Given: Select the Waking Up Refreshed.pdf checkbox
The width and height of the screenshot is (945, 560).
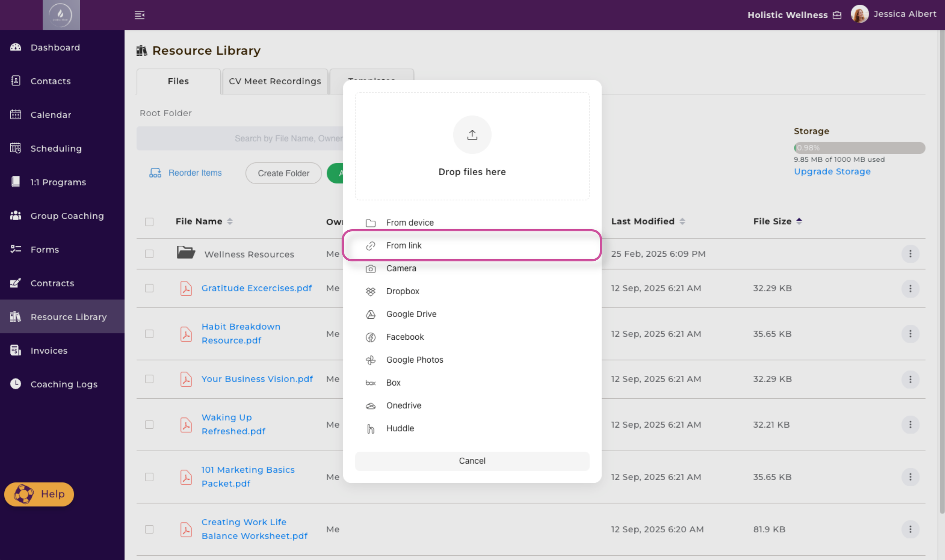Looking at the screenshot, I should (x=149, y=424).
